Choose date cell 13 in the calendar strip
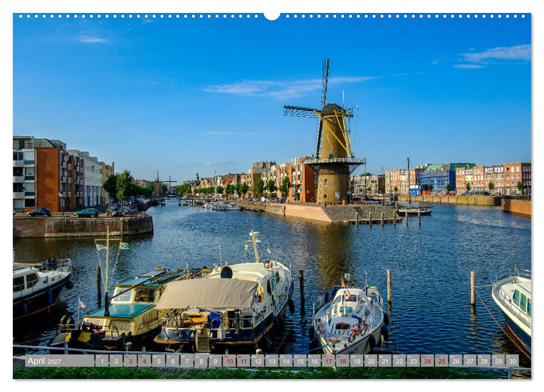 [272, 361]
